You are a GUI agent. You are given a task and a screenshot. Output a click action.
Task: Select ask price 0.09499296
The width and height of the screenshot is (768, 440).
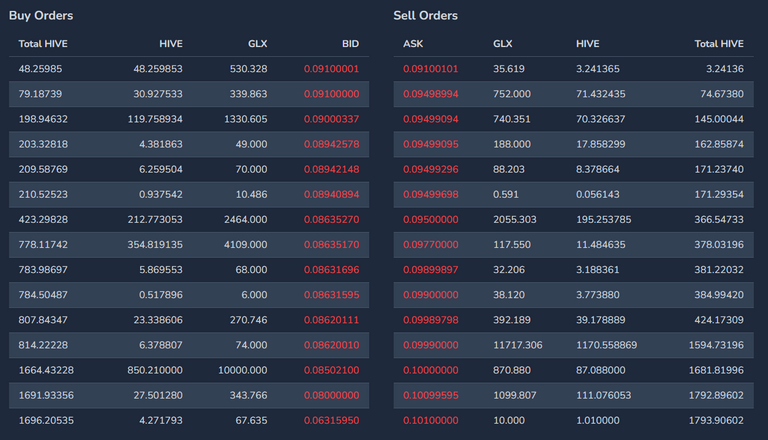click(431, 170)
